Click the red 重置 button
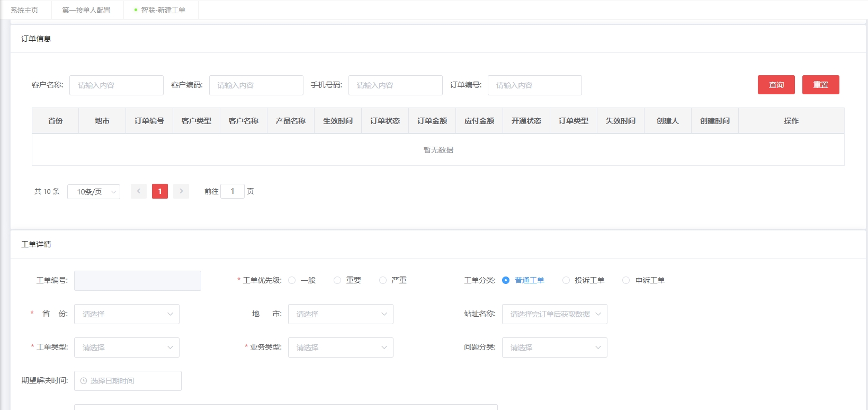This screenshot has height=410, width=868. [821, 85]
